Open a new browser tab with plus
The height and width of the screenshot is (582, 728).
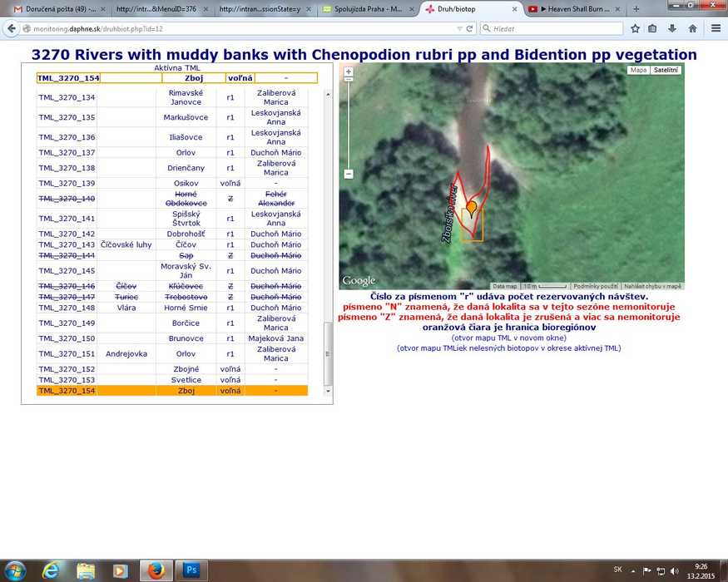point(636,9)
